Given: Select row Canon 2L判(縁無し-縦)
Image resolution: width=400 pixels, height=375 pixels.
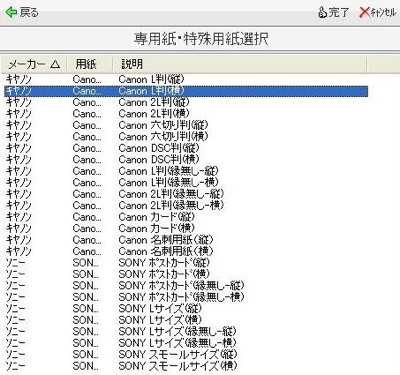Looking at the screenshot, I should [x=186, y=194].
